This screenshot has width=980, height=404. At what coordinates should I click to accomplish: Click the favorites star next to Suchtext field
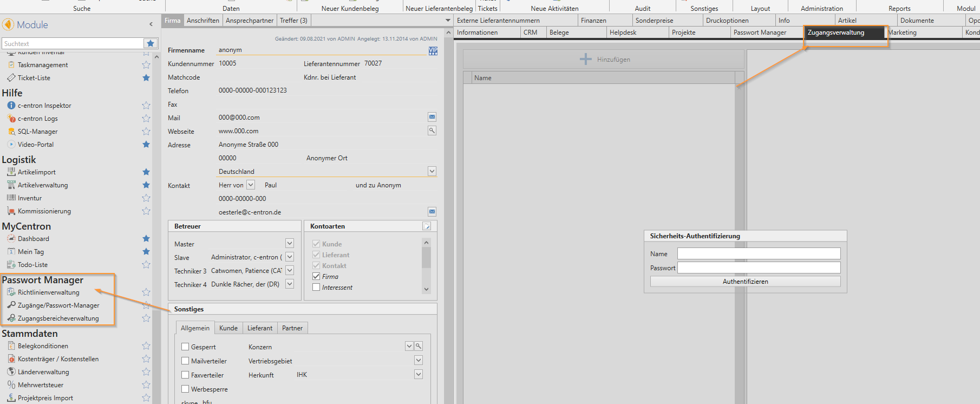pyautogui.click(x=151, y=43)
